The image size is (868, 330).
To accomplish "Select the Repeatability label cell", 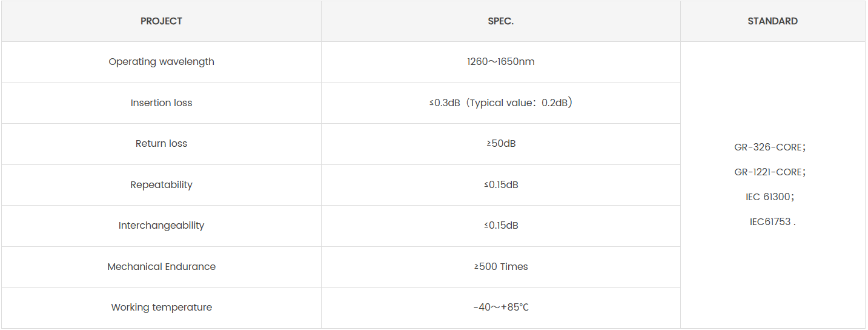I will (x=161, y=185).
